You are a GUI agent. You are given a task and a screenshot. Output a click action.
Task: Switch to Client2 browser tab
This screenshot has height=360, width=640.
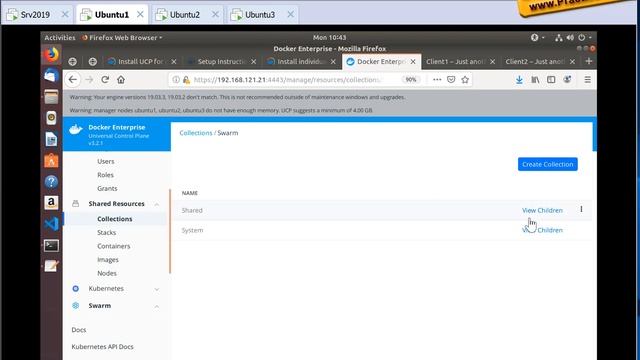(535, 62)
